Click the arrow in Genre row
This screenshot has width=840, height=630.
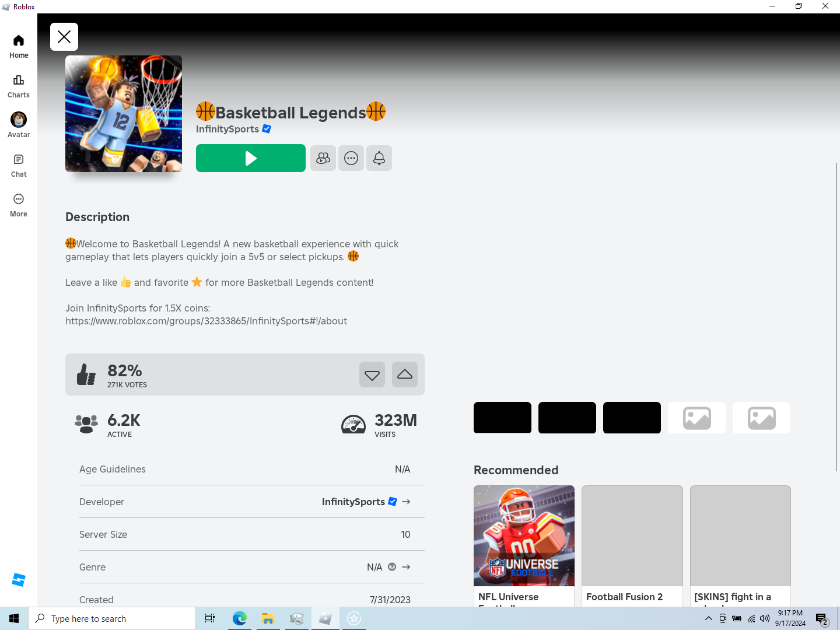(406, 567)
